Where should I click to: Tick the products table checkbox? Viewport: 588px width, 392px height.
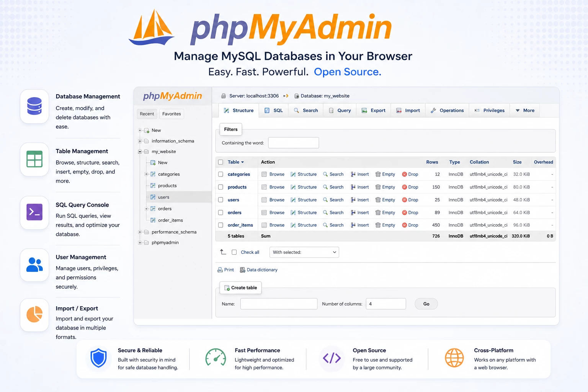[220, 187]
